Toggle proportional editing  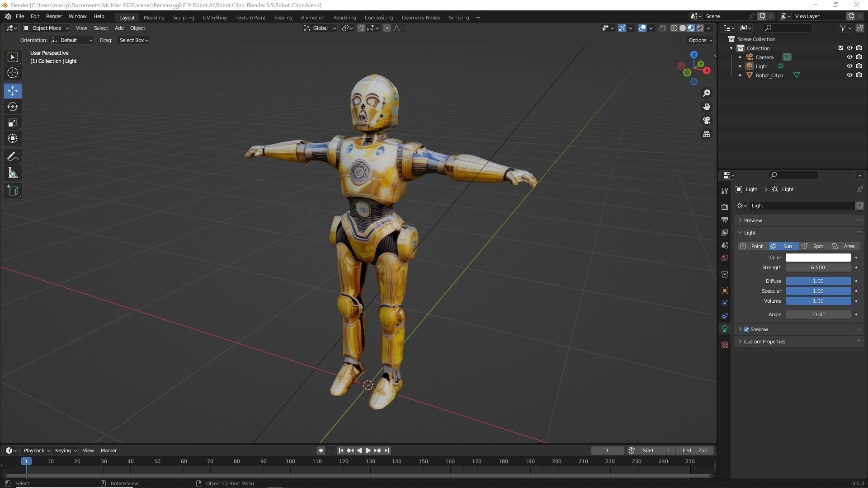[387, 28]
